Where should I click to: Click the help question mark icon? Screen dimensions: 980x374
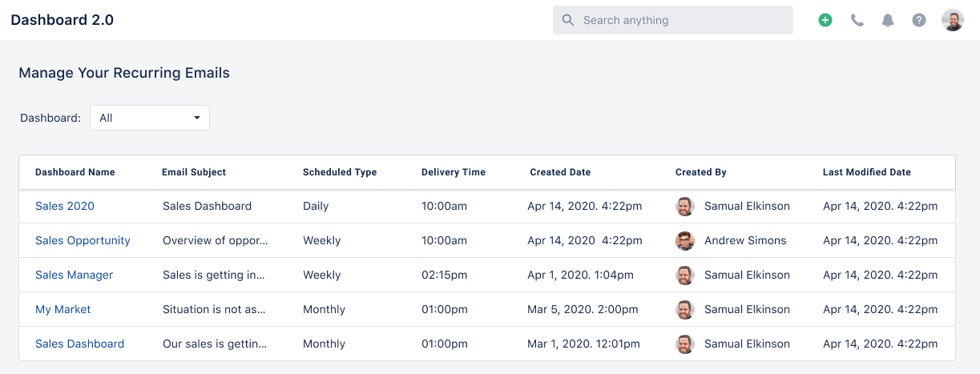point(919,20)
